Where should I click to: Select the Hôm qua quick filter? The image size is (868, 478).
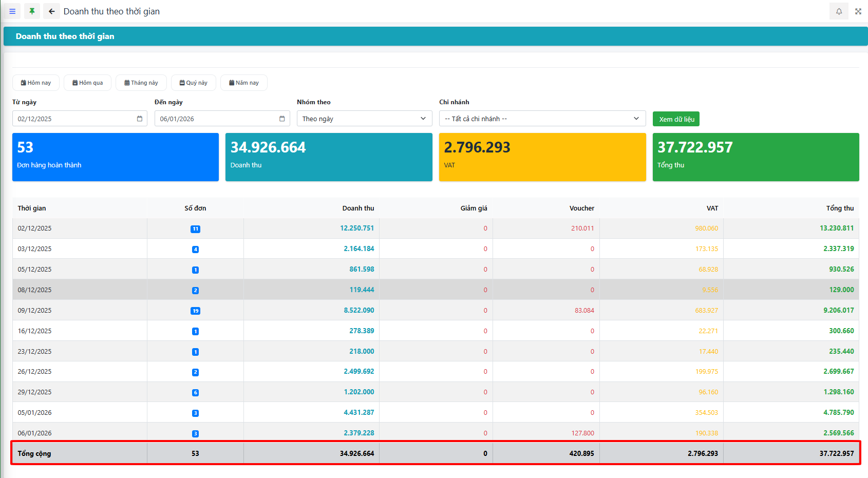pyautogui.click(x=87, y=83)
